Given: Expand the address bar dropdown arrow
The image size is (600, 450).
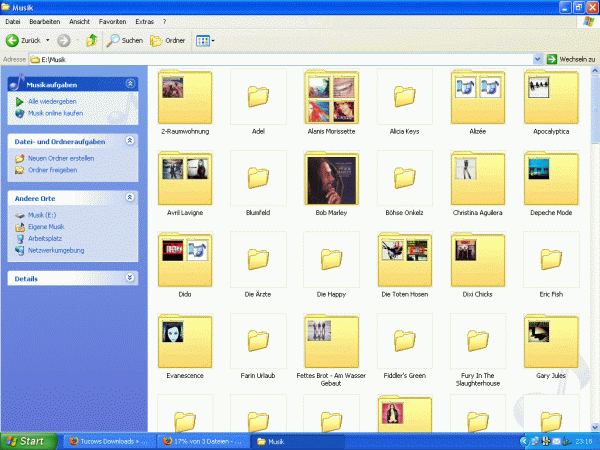Looking at the screenshot, I should [538, 59].
